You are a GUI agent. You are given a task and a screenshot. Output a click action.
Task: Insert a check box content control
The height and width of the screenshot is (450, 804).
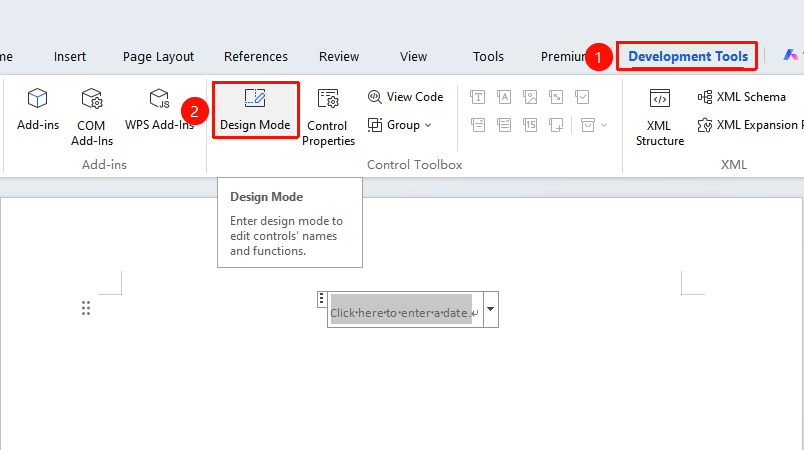pyautogui.click(x=582, y=97)
